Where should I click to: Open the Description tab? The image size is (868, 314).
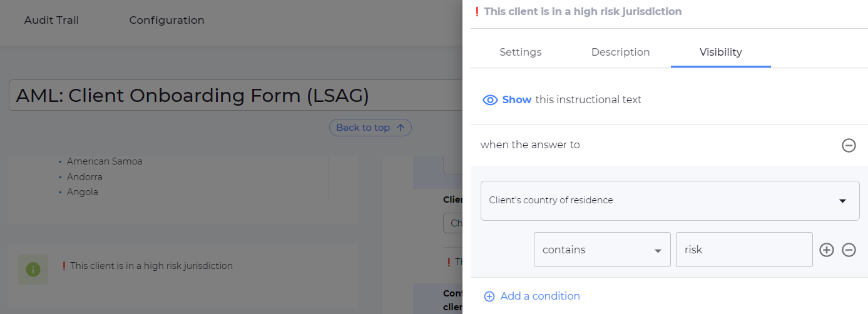(x=620, y=53)
